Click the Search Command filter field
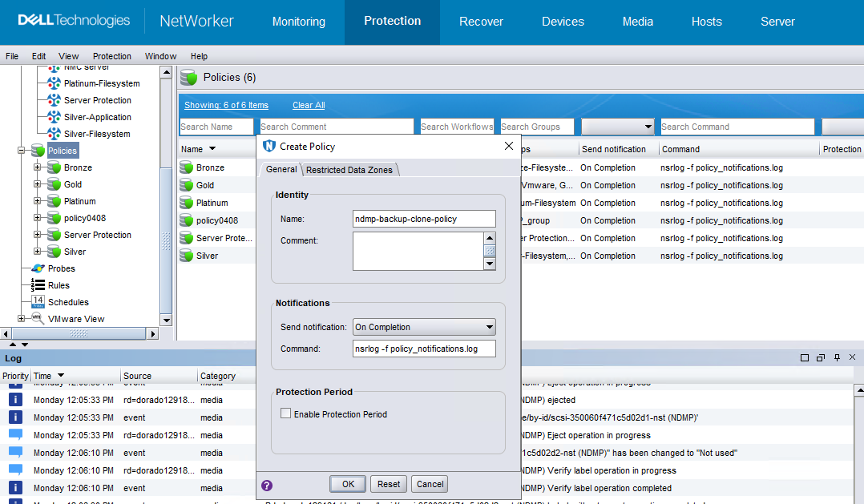Image resolution: width=864 pixels, height=504 pixels. point(737,127)
